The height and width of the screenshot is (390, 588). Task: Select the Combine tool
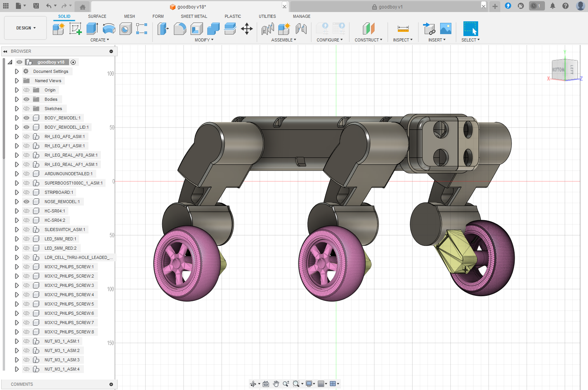click(x=213, y=29)
